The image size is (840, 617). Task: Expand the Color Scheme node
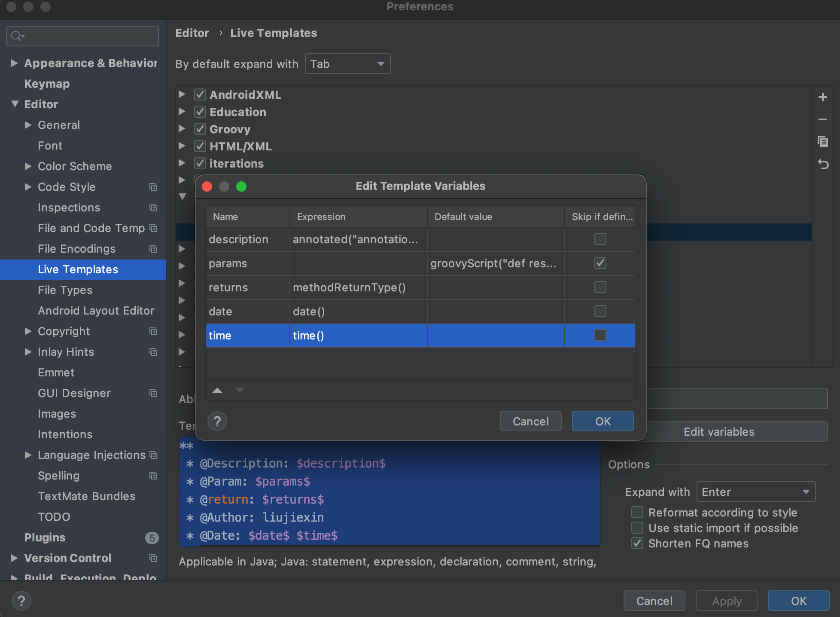point(28,166)
